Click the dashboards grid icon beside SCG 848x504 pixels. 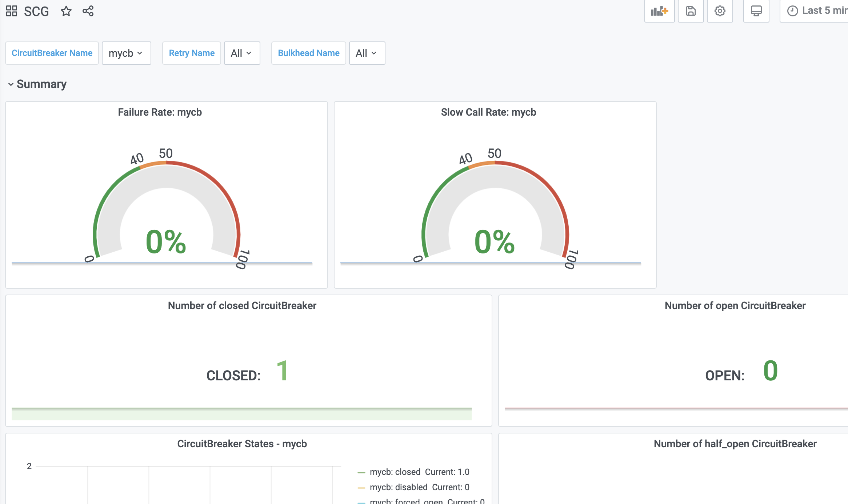[x=12, y=11]
